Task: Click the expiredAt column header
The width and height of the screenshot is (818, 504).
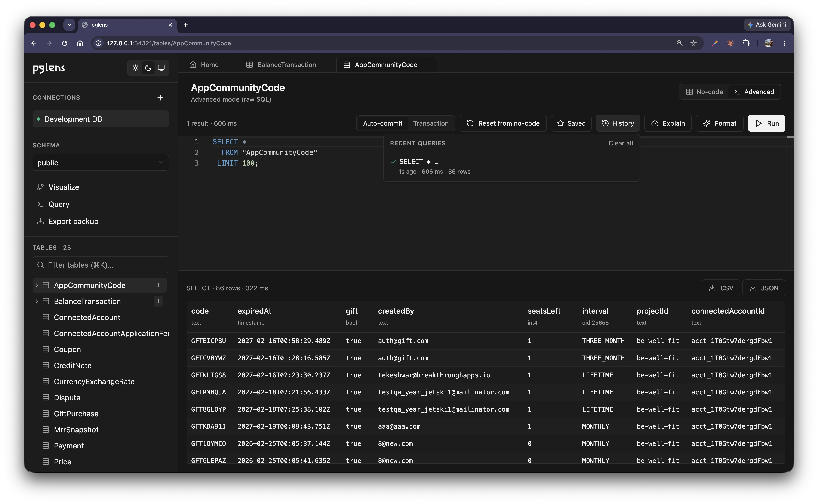Action: pos(254,311)
